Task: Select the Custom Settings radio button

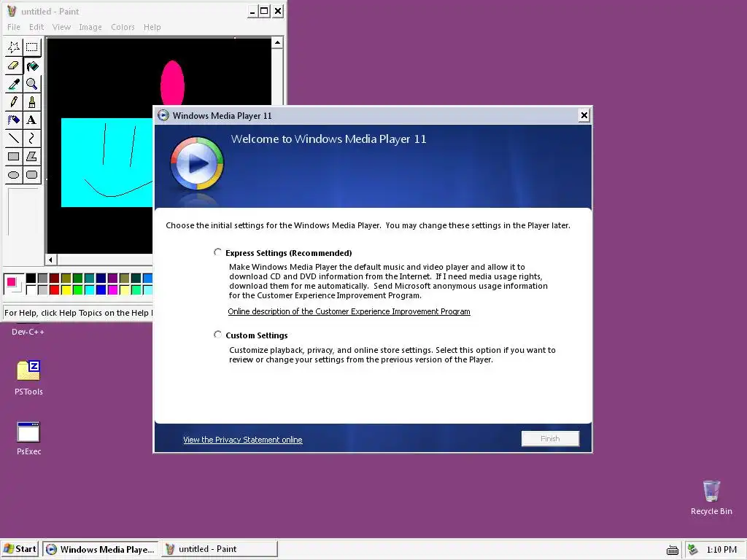Action: (217, 334)
